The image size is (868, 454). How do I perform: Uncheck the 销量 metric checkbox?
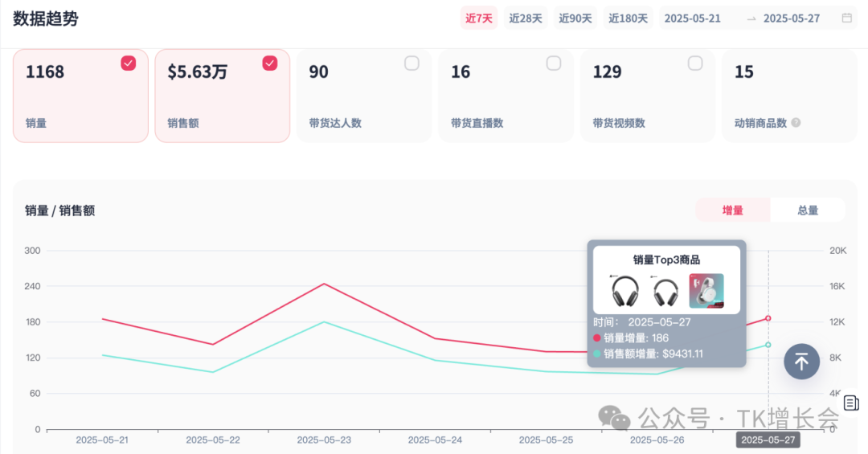tap(129, 63)
